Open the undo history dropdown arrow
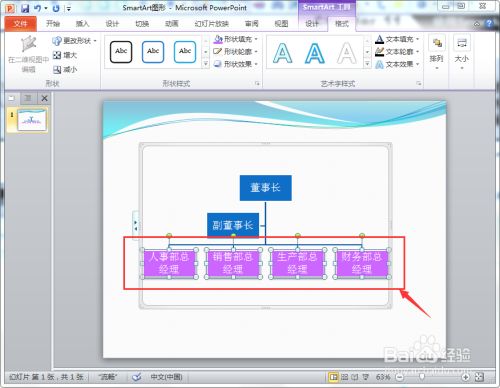 tap(46, 8)
